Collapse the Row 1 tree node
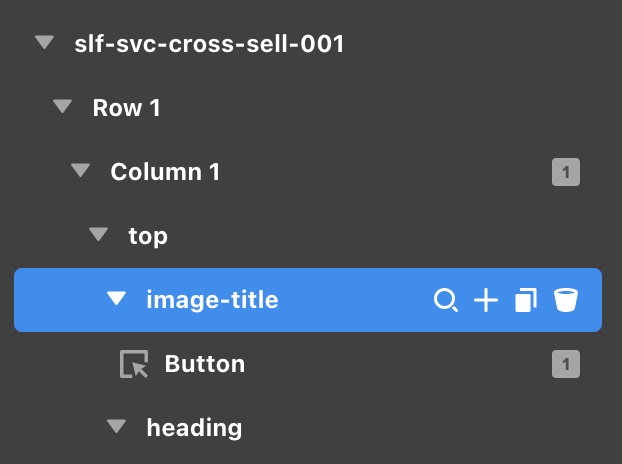Image resolution: width=622 pixels, height=464 pixels. [62, 107]
